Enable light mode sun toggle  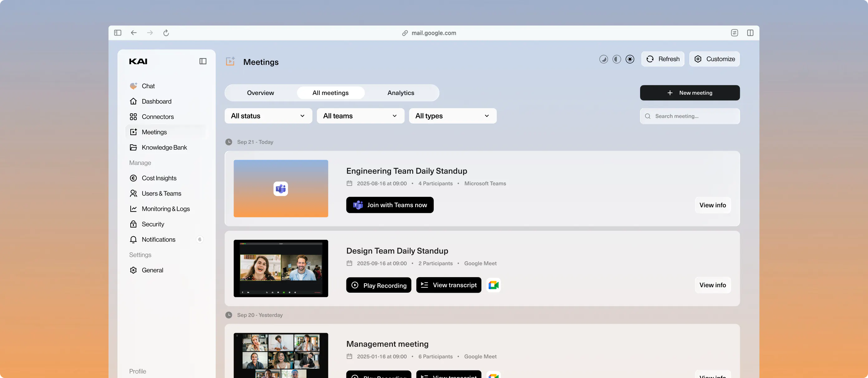click(x=629, y=59)
